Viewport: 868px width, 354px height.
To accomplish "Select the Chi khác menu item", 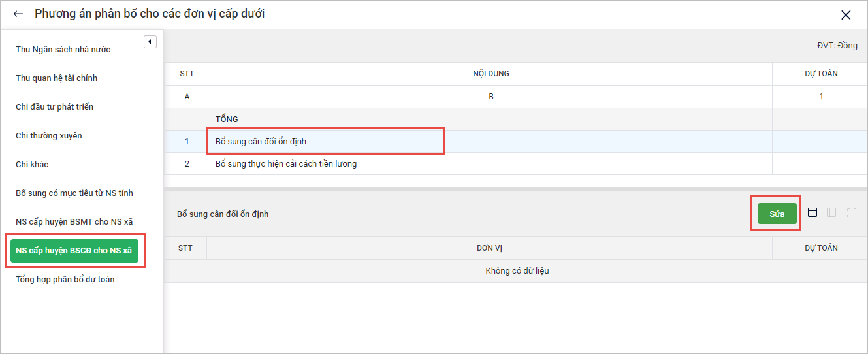I will click(x=33, y=165).
